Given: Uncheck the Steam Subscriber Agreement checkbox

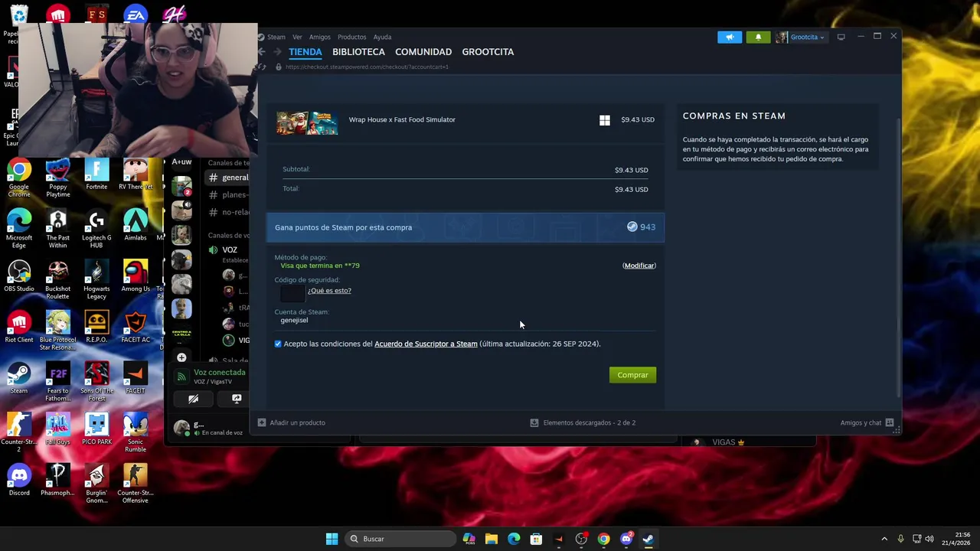Looking at the screenshot, I should click(278, 344).
